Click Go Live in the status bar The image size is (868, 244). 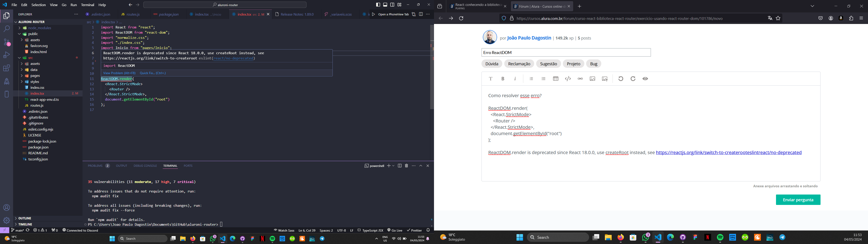(395, 230)
